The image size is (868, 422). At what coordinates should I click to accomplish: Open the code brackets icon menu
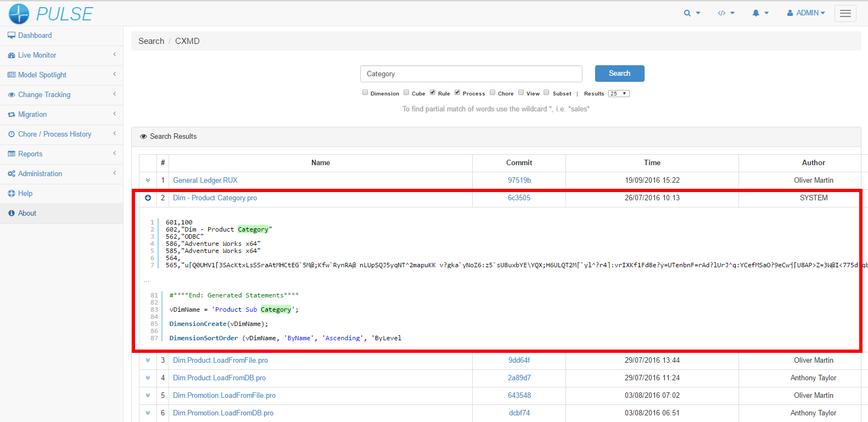coord(722,13)
